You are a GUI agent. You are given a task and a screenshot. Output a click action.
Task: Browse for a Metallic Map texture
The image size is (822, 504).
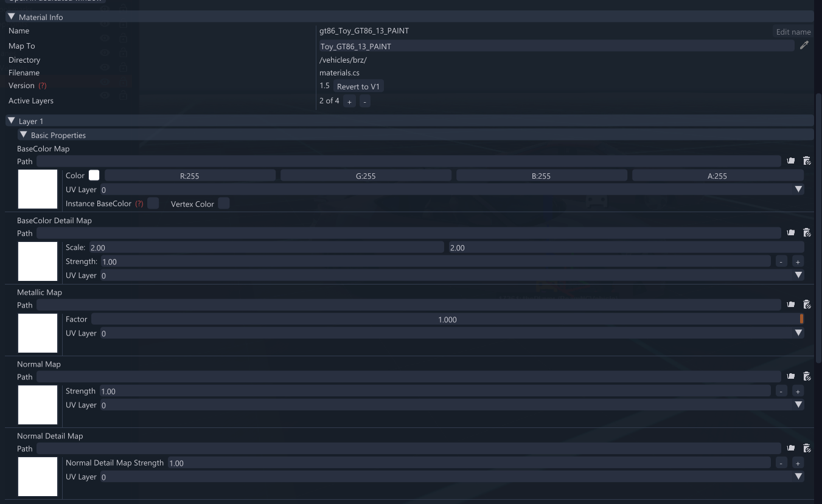click(791, 305)
